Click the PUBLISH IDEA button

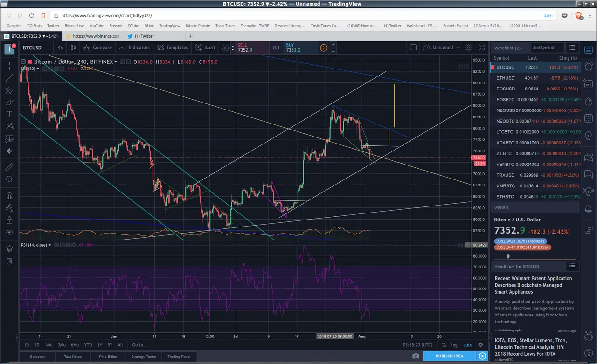point(450,356)
